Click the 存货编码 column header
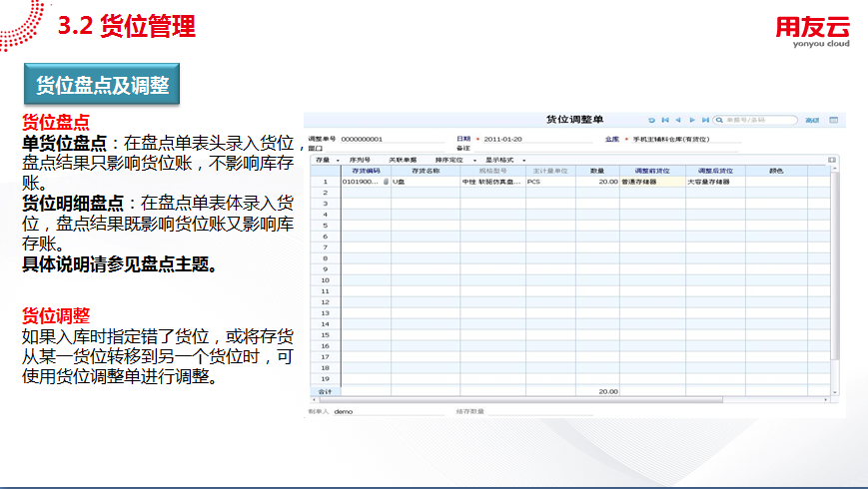Image resolution: width=868 pixels, height=489 pixels. [x=366, y=171]
